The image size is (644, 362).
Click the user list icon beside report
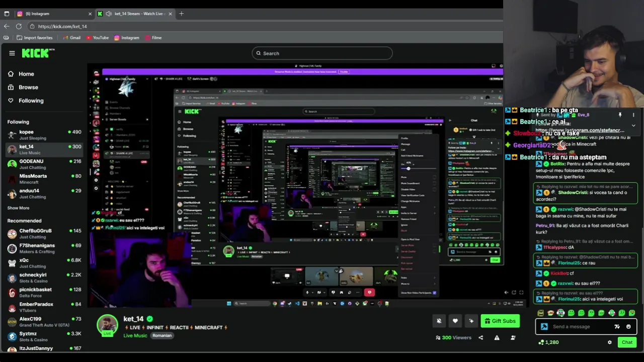pyautogui.click(x=513, y=338)
